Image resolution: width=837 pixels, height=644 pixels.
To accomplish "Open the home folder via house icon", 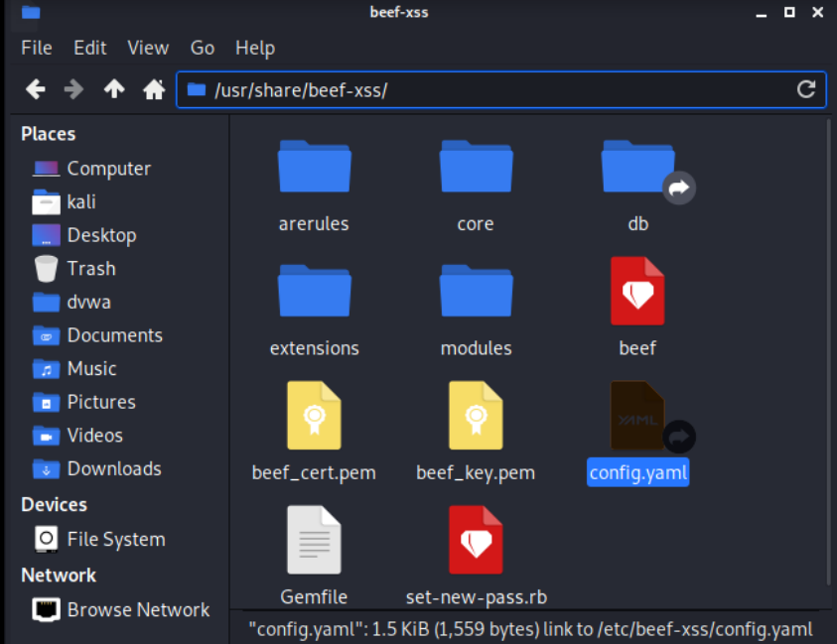I will coord(154,89).
